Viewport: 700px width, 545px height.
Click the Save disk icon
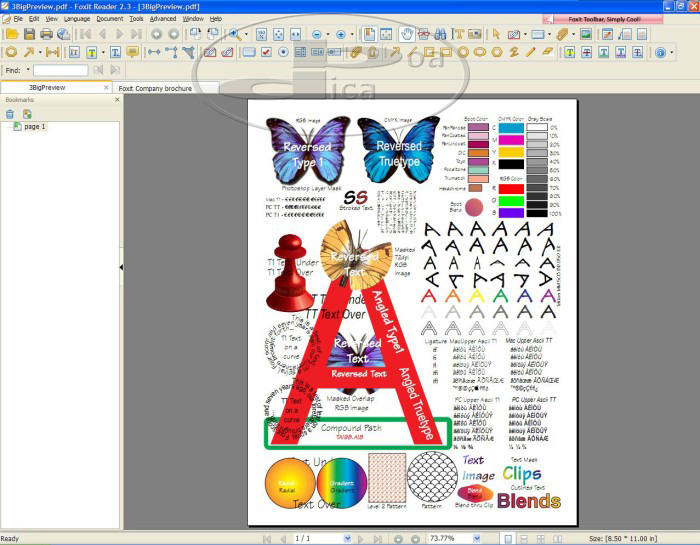29,34
